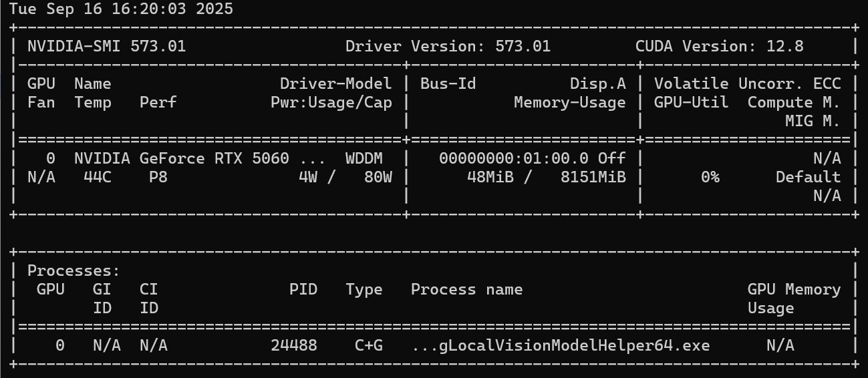Click the 0% GPU utilization value
This screenshot has height=378, width=868.
(x=710, y=177)
